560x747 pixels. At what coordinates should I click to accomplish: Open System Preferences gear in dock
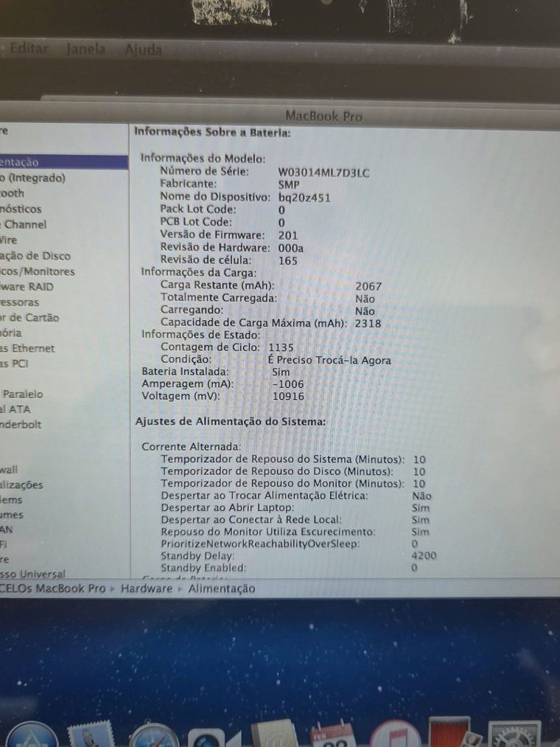coord(514,734)
